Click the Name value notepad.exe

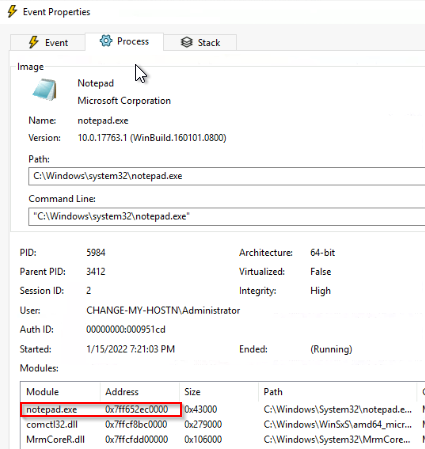pos(103,121)
